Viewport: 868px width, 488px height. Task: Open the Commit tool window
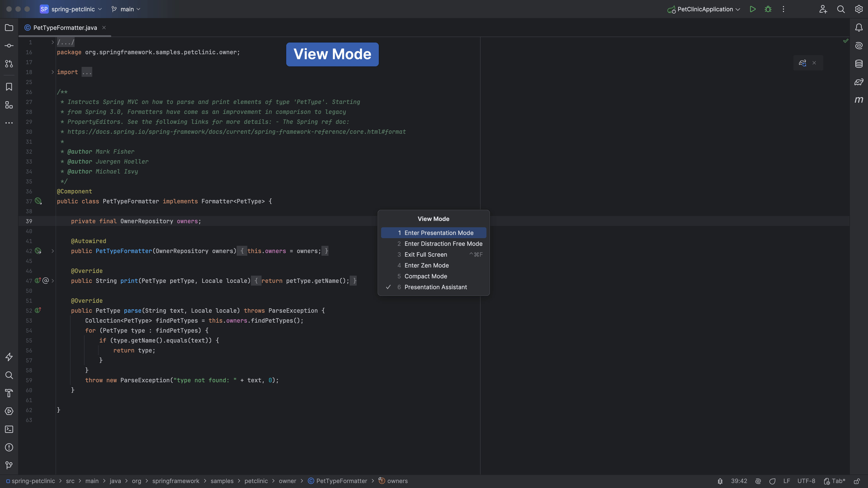pyautogui.click(x=9, y=45)
